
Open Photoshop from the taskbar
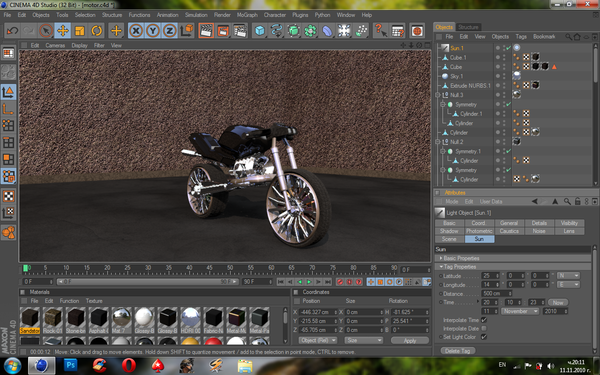70,365
